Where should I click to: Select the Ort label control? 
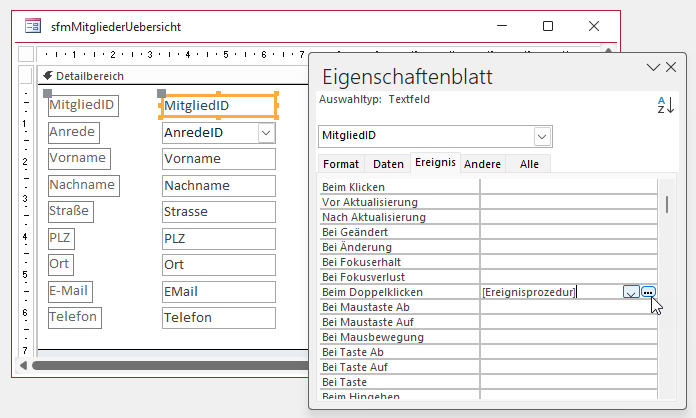(60, 264)
